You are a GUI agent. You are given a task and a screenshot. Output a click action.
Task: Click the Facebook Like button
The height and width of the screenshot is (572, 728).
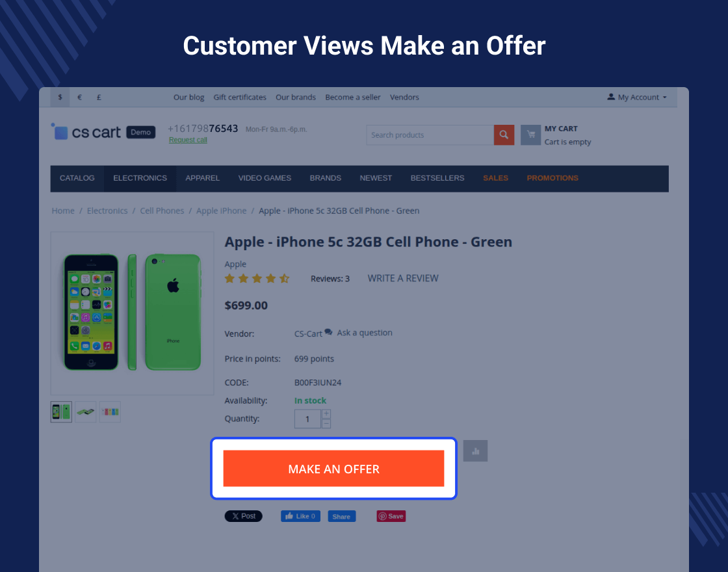300,516
